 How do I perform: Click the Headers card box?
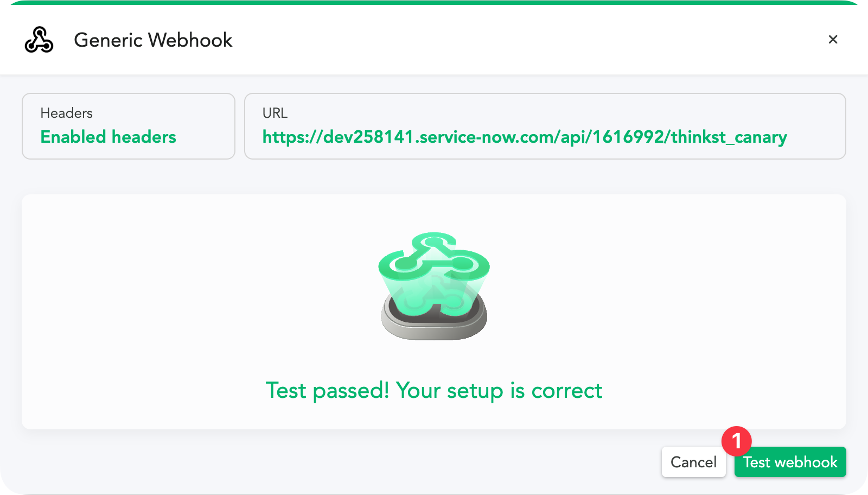(x=129, y=126)
